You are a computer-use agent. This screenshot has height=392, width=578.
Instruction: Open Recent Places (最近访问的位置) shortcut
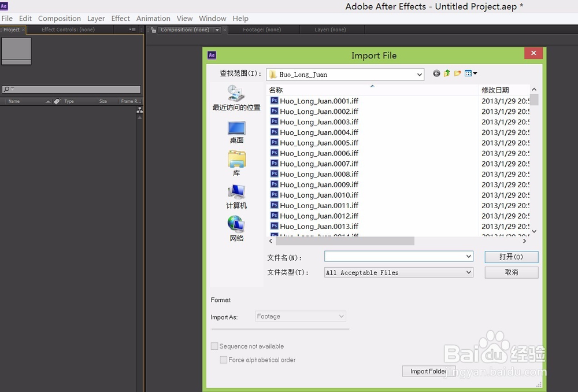pyautogui.click(x=236, y=98)
